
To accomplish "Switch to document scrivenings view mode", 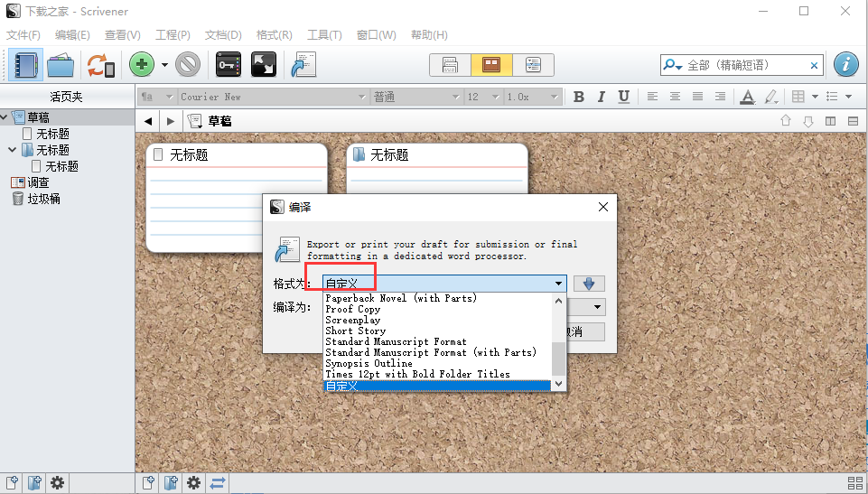I will (450, 65).
